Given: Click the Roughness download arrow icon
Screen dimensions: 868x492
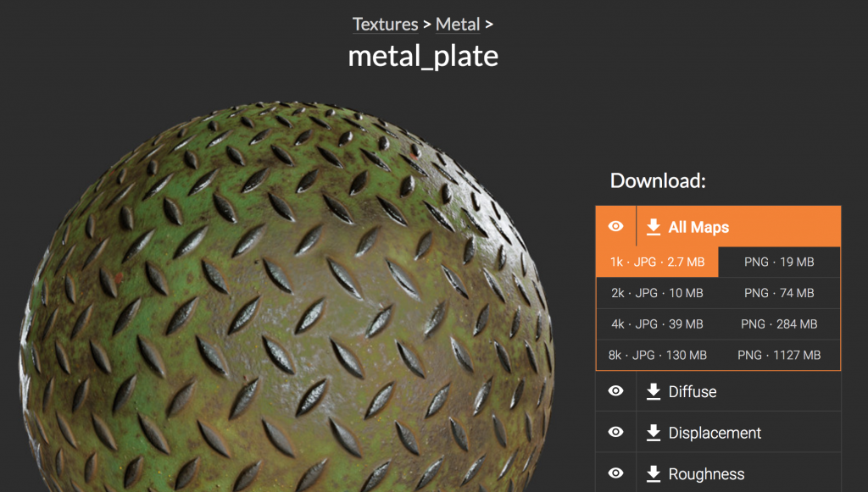Looking at the screenshot, I should coord(654,473).
